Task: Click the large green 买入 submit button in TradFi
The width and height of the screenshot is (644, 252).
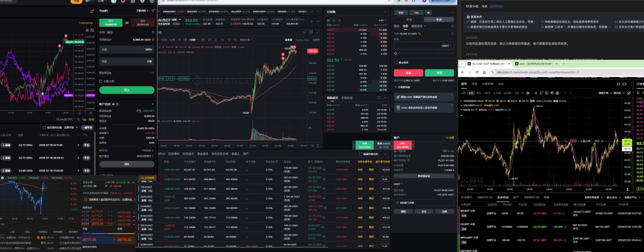Action: 127,90
